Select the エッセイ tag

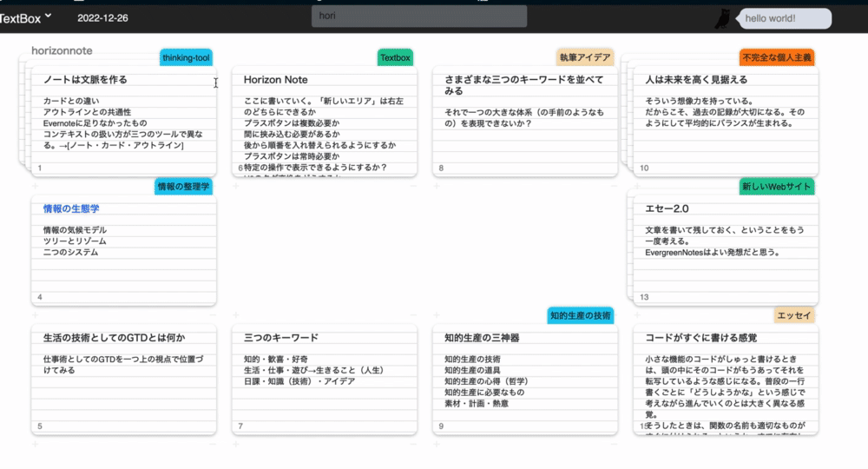(x=794, y=315)
